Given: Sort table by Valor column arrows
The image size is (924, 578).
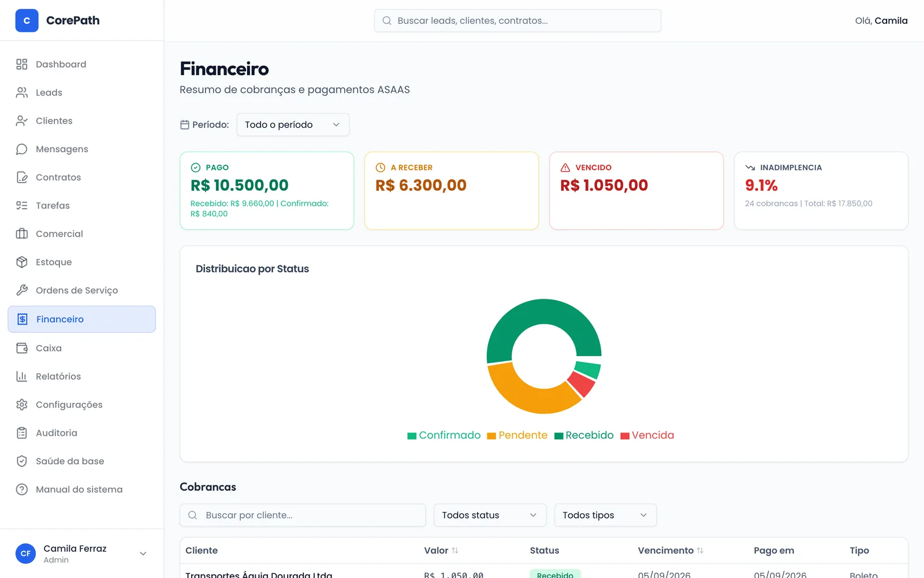Looking at the screenshot, I should [455, 550].
